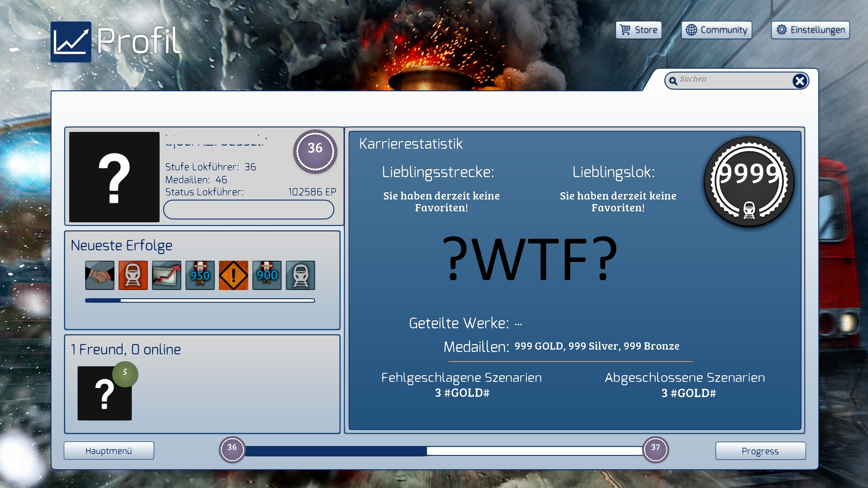Click the achievements scrollbar under Neueste Erfolge
The image size is (868, 488).
(200, 301)
